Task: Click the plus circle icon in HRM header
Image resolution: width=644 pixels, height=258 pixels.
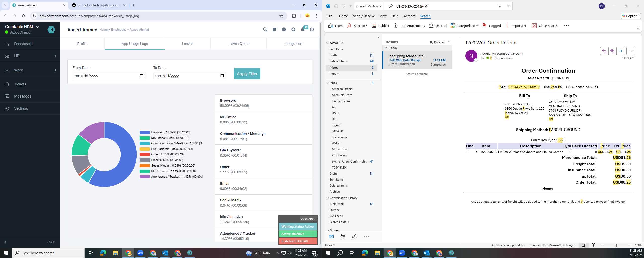Action: coord(293,30)
